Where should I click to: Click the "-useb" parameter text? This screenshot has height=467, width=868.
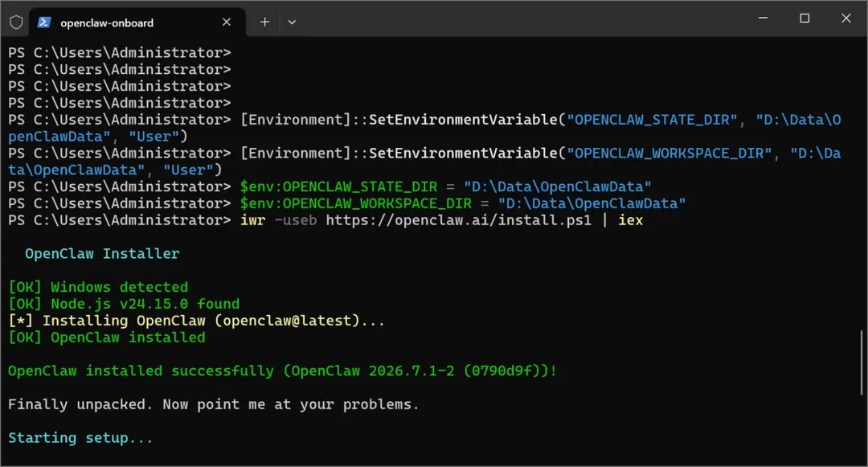click(296, 220)
